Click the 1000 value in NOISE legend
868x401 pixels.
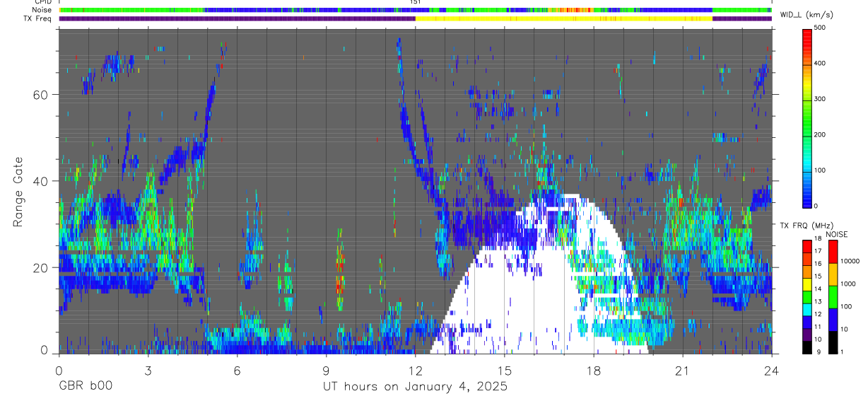[847, 284]
